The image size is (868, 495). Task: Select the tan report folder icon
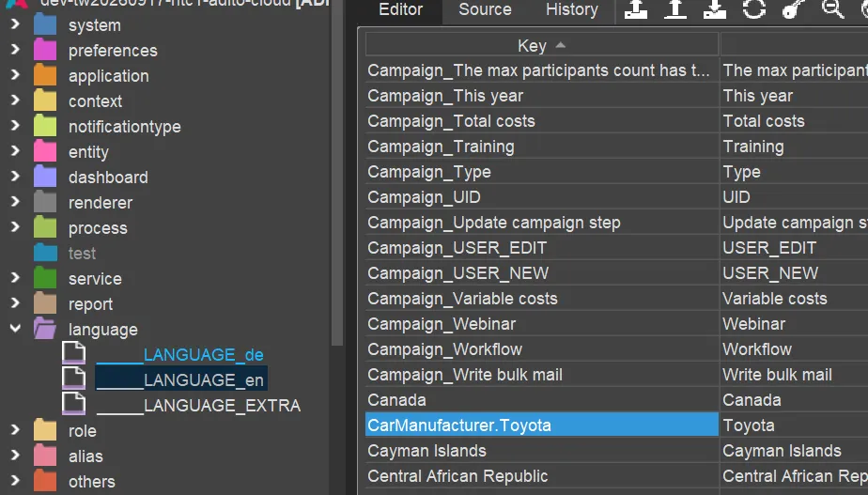click(x=45, y=304)
